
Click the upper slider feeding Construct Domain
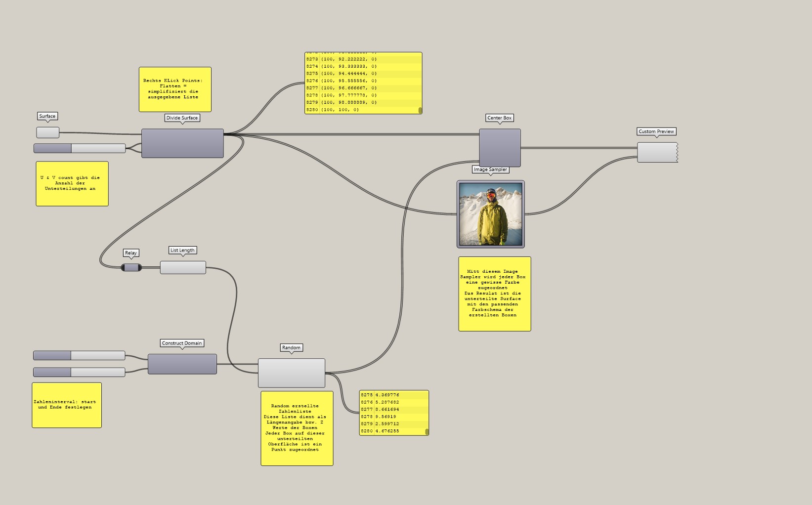[79, 355]
